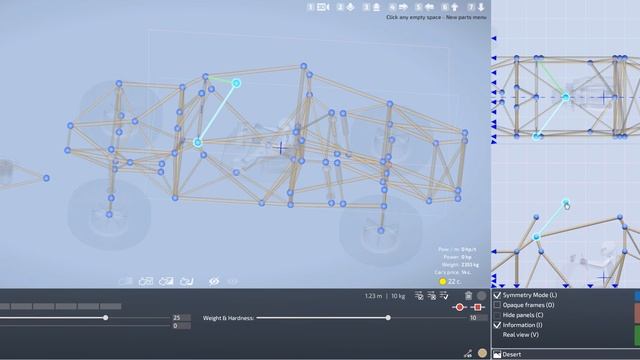Click the topmost blue ruler arrow in top view
The height and width of the screenshot is (360, 640).
tap(493, 38)
